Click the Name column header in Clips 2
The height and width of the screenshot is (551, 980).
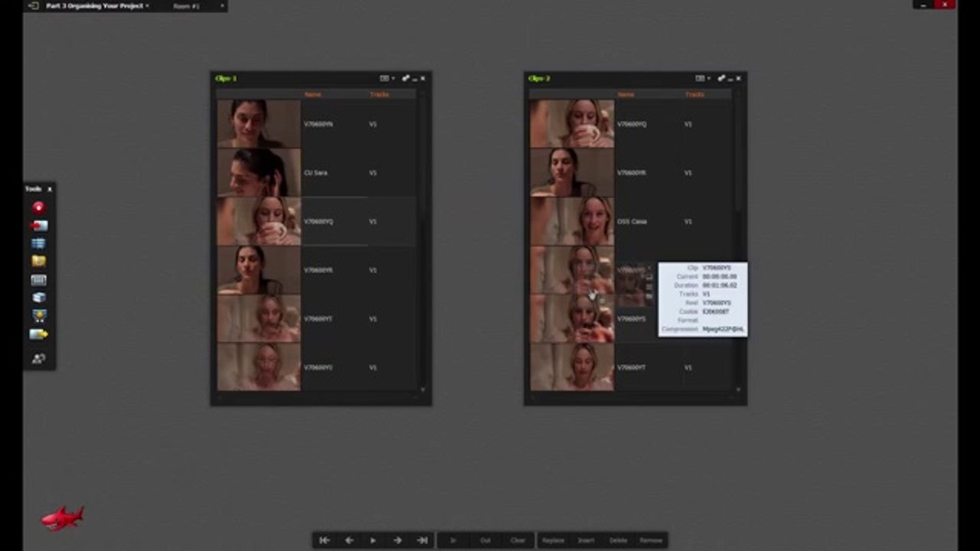(x=626, y=94)
